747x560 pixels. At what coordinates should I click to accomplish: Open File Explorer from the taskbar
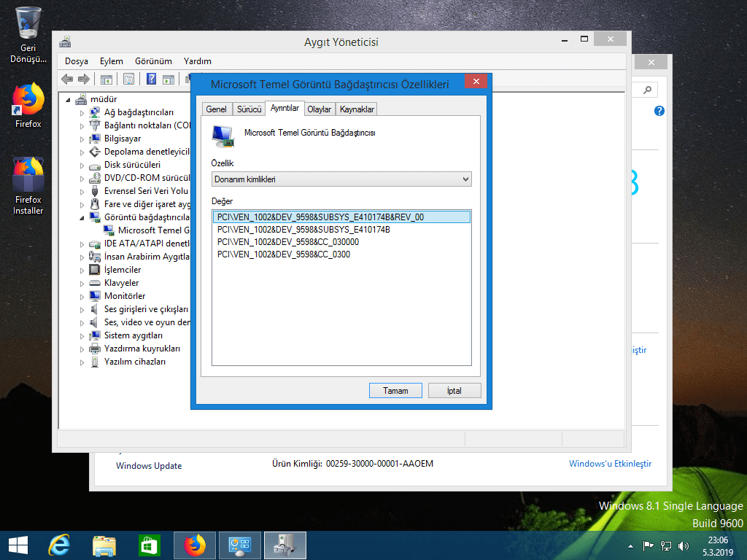click(104, 545)
